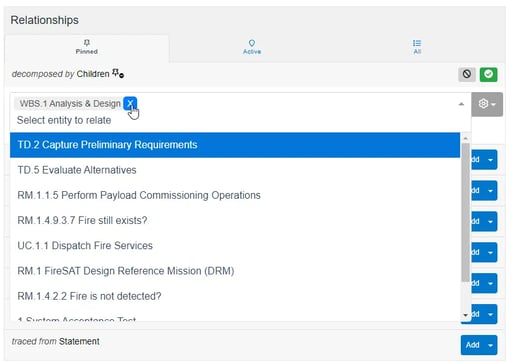This screenshot has width=512, height=364.
Task: Click Add button for traced from Statement
Action: point(472,345)
